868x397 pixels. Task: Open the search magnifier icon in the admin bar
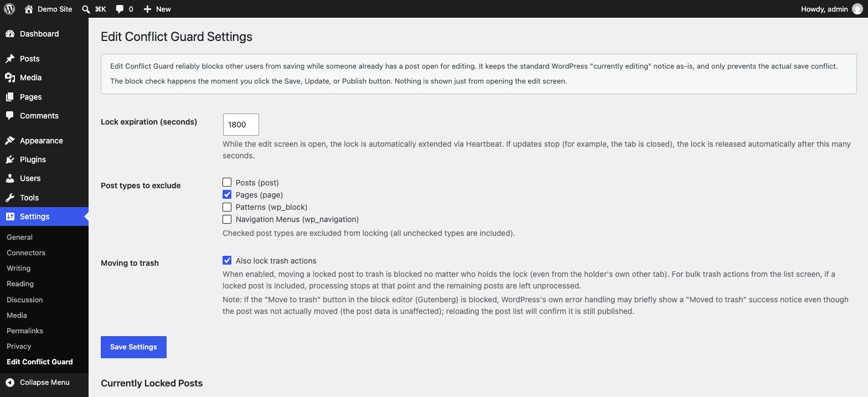(86, 9)
